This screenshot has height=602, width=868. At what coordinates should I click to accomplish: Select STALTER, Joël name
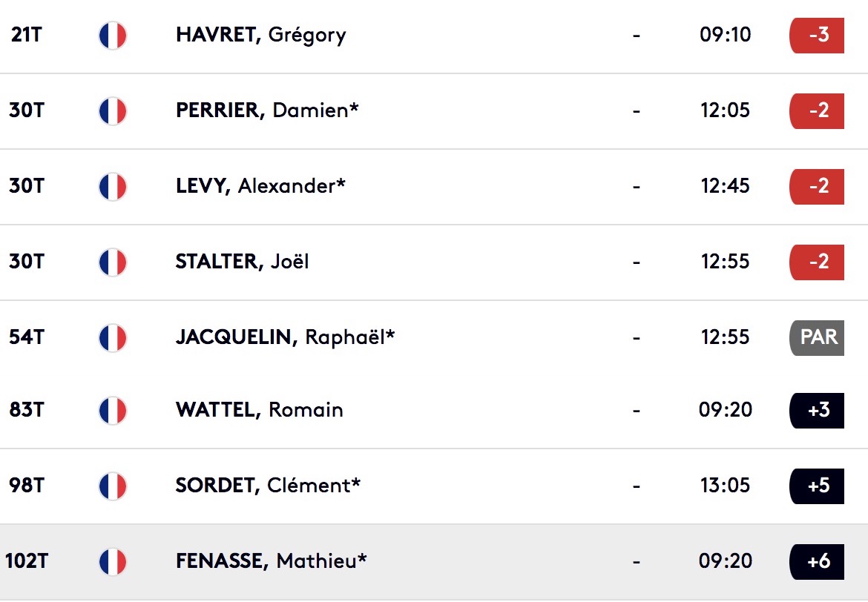pyautogui.click(x=242, y=261)
